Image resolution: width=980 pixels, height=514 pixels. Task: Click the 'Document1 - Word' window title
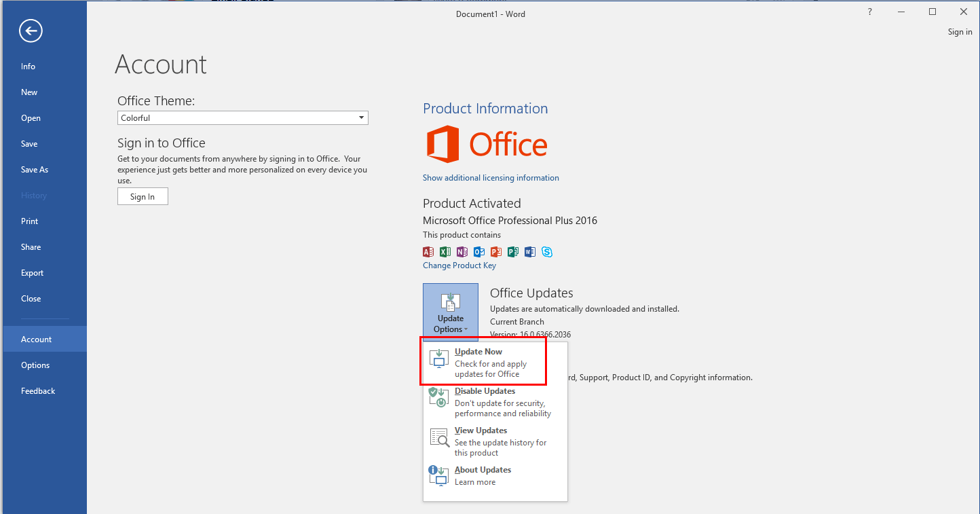coord(491,14)
